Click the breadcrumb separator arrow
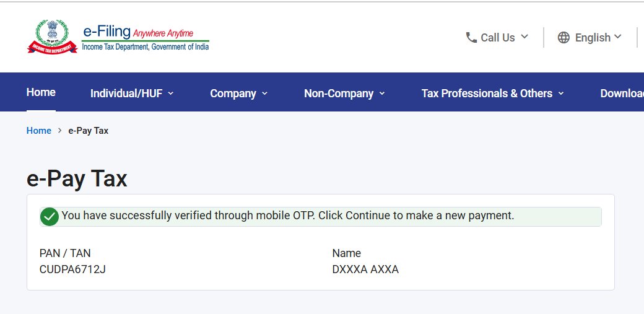 pyautogui.click(x=60, y=131)
